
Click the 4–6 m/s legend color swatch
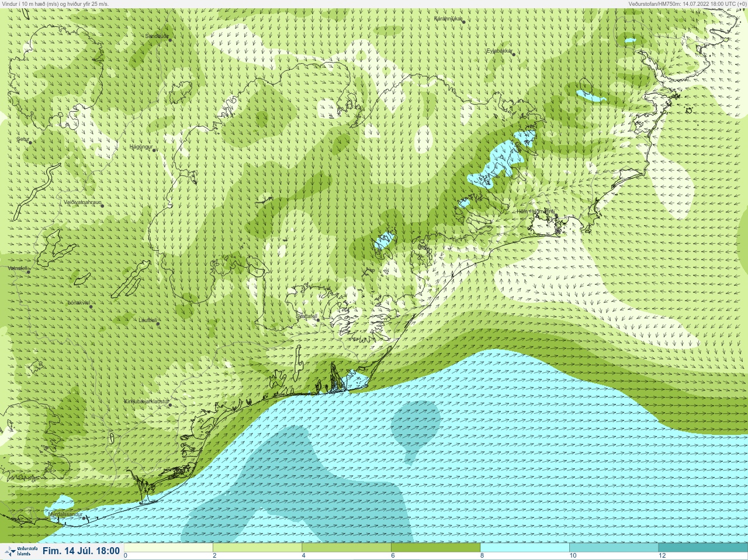tap(347, 548)
